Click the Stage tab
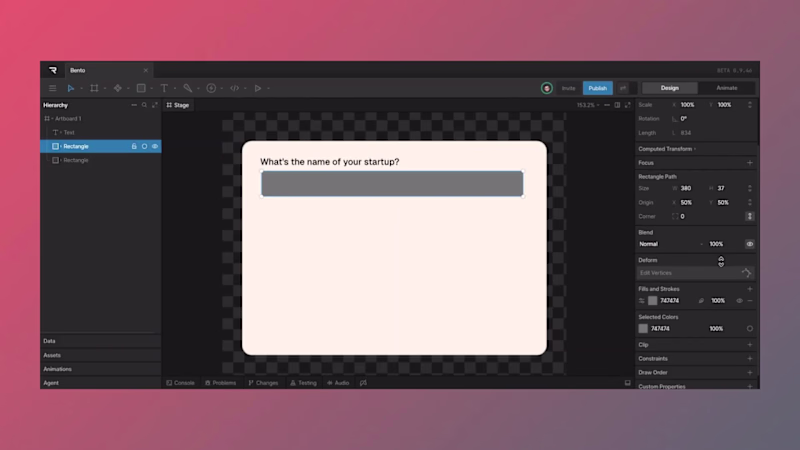Viewport: 800px width, 450px height. click(x=178, y=105)
